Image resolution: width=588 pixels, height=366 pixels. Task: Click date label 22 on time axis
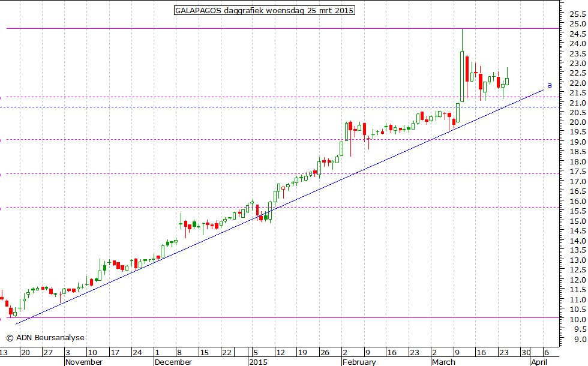pyautogui.click(x=227, y=353)
